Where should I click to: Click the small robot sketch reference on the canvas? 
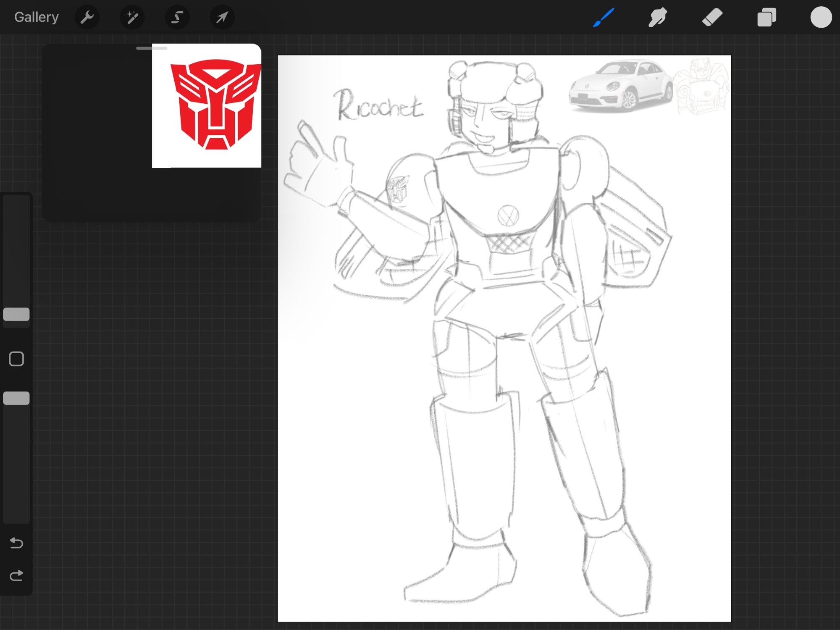click(701, 87)
